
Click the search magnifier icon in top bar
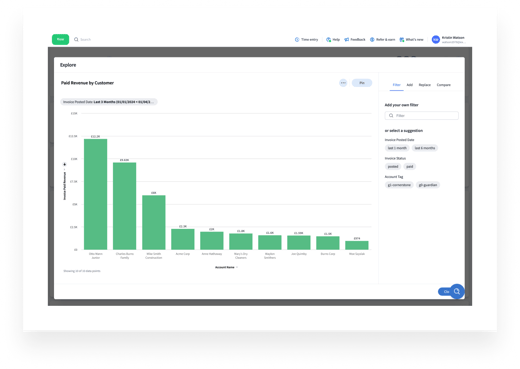coord(76,39)
